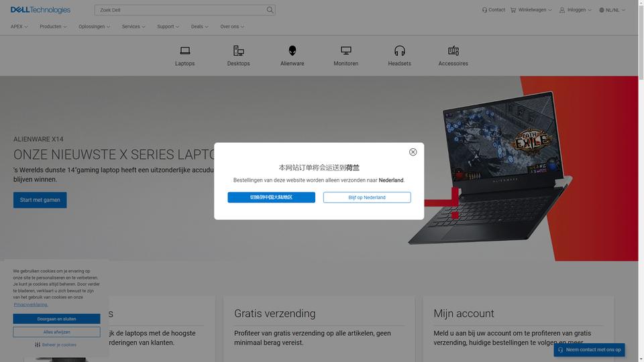Open the Privacyverklaring link
This screenshot has height=362, width=644.
pos(31,304)
